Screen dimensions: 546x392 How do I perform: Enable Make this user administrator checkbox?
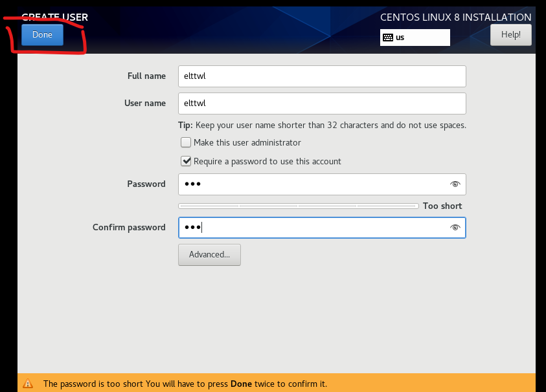point(186,142)
